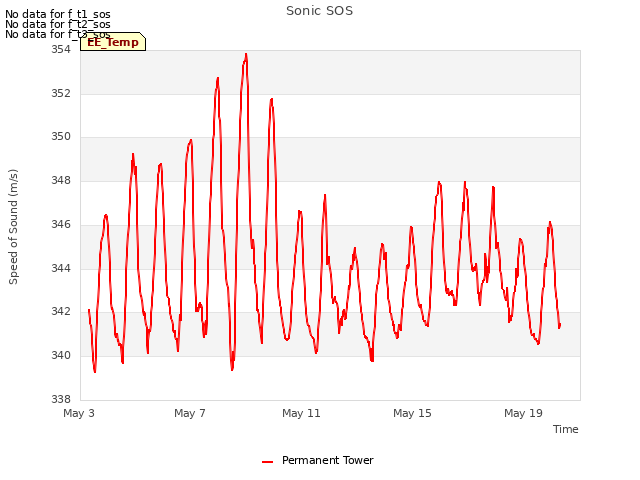Viewport: 640px width, 480px height.
Task: Click the May 11 x-axis tick label
Action: coord(301,413)
